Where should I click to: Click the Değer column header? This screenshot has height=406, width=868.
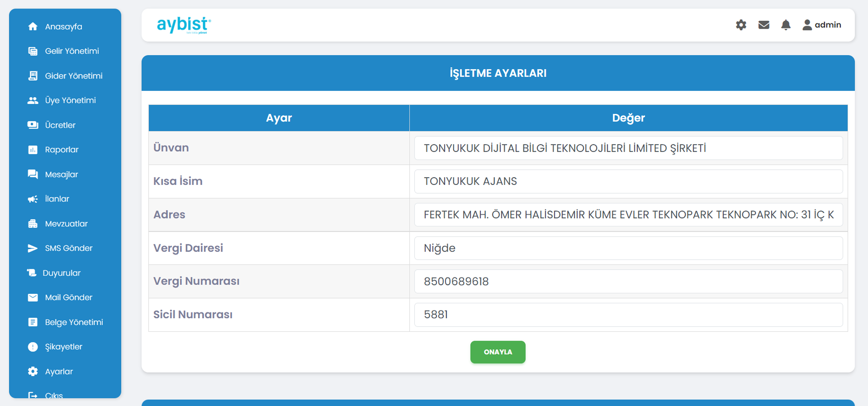click(x=628, y=118)
